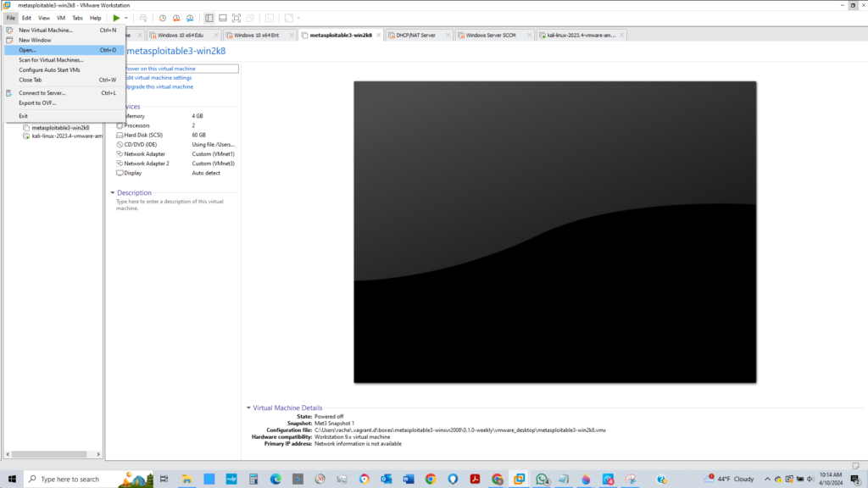868x488 pixels.
Task: Click the Unity mode toolbar icon
Action: coord(250,19)
